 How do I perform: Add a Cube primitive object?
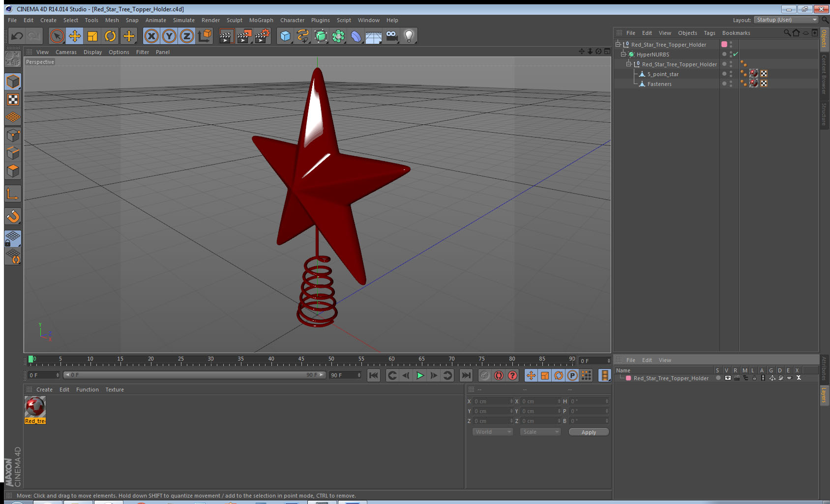[x=285, y=36]
